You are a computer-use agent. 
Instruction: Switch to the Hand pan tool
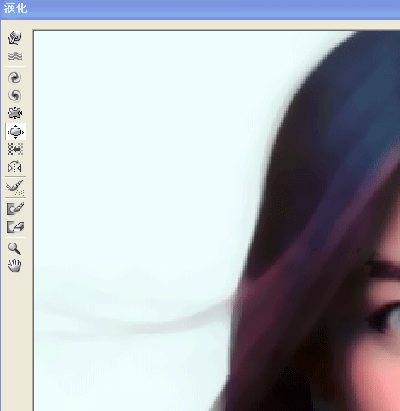15,265
